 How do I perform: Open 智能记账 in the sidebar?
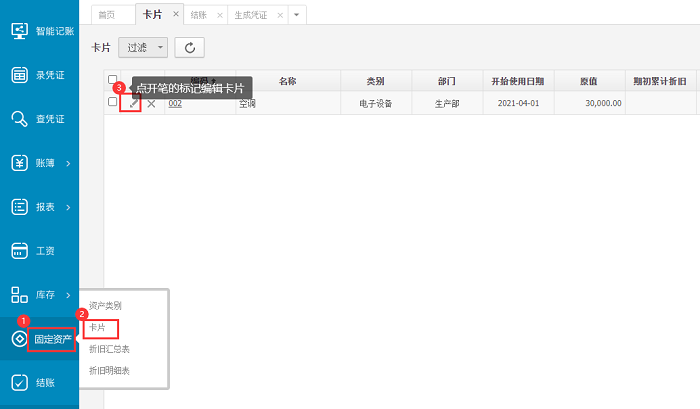(40, 31)
